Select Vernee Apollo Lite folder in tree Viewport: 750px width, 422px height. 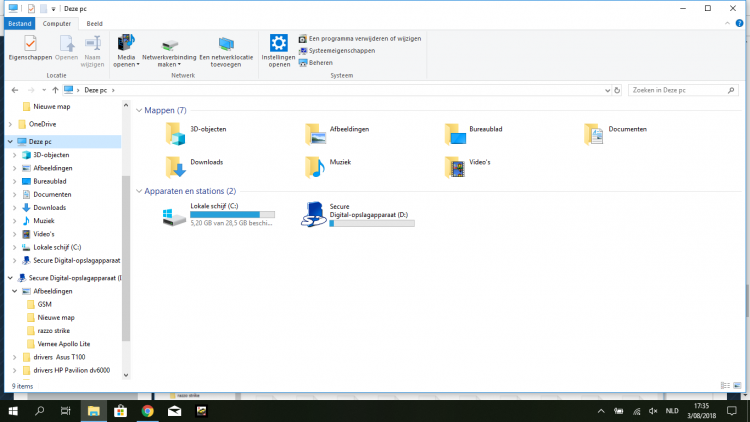point(64,343)
